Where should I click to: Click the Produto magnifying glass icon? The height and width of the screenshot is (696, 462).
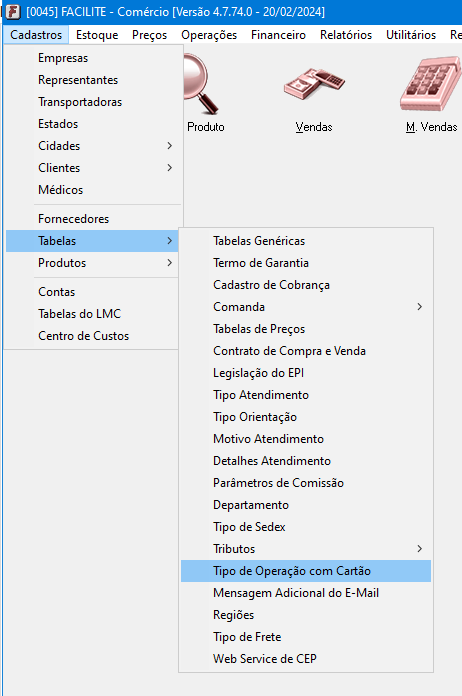(x=202, y=84)
